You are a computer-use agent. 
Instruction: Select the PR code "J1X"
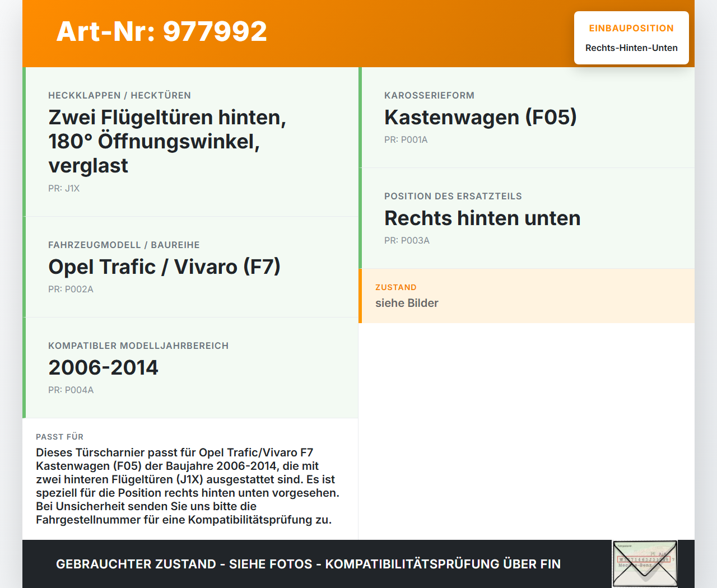[x=64, y=188]
